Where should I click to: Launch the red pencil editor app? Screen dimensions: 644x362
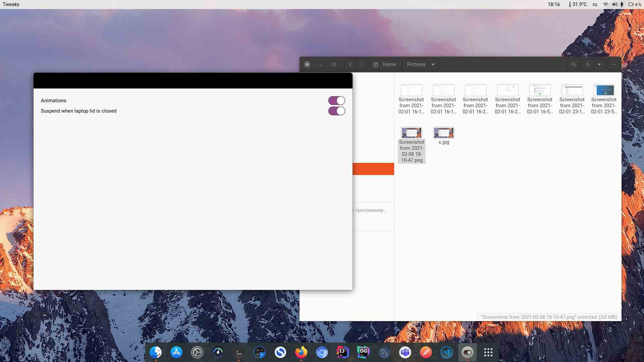[426, 352]
